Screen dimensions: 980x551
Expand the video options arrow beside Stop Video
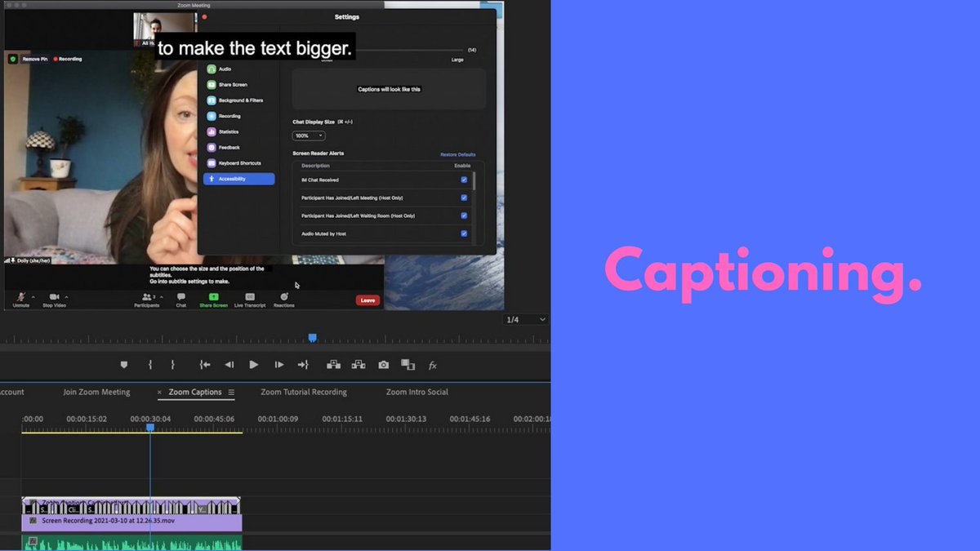(66, 297)
